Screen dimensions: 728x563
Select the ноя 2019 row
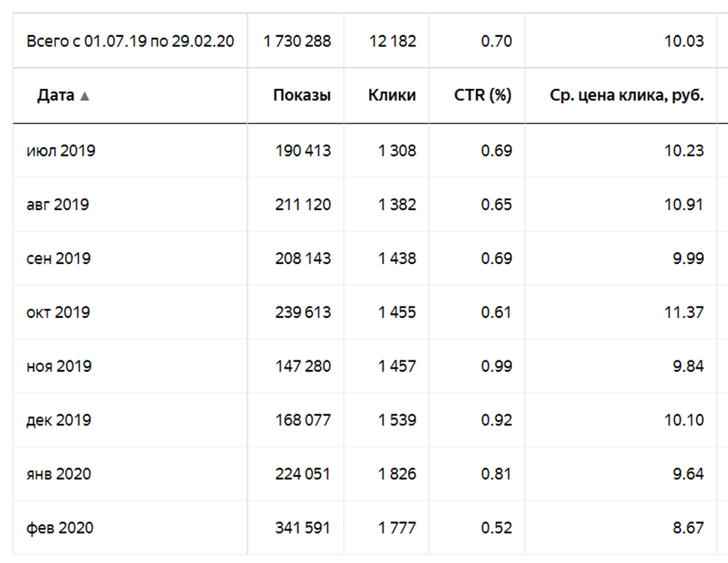[x=59, y=366]
